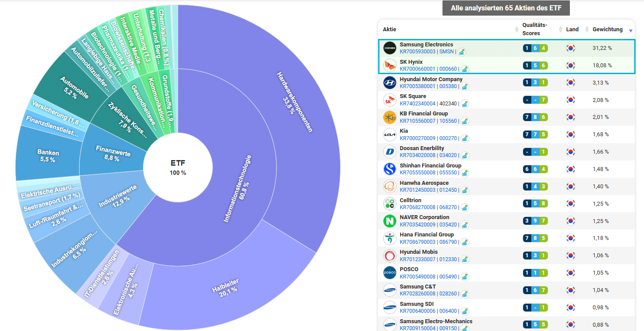
Task: Click the Doosan Enerbility stock name
Action: [422, 148]
